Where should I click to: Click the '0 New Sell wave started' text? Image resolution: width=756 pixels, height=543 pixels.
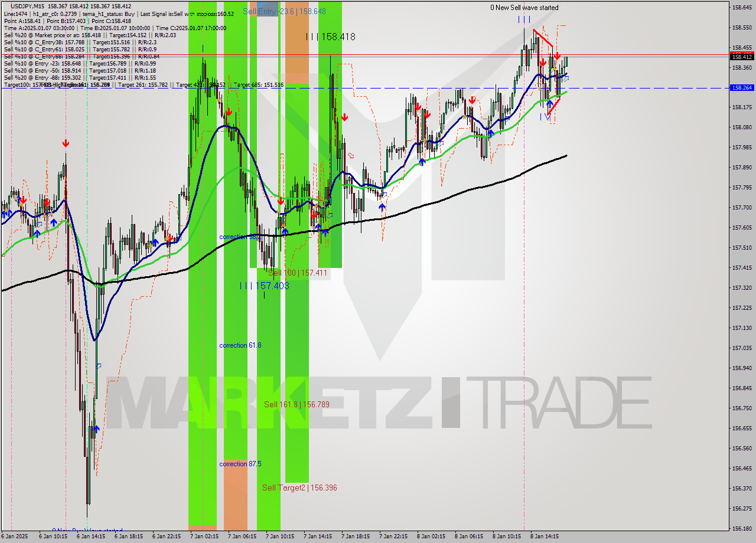524,8
